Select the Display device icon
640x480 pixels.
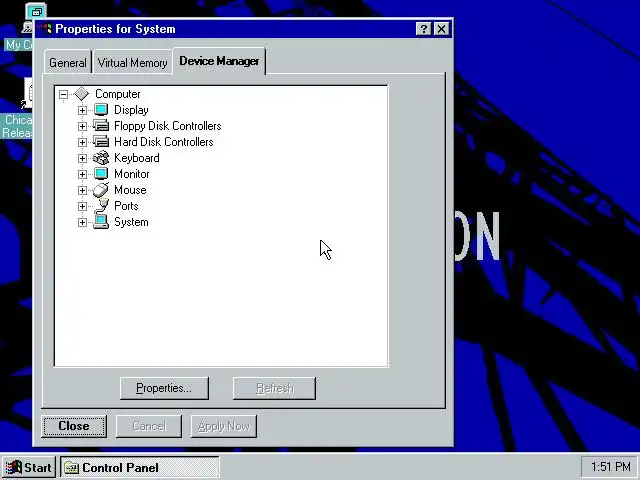(x=101, y=110)
